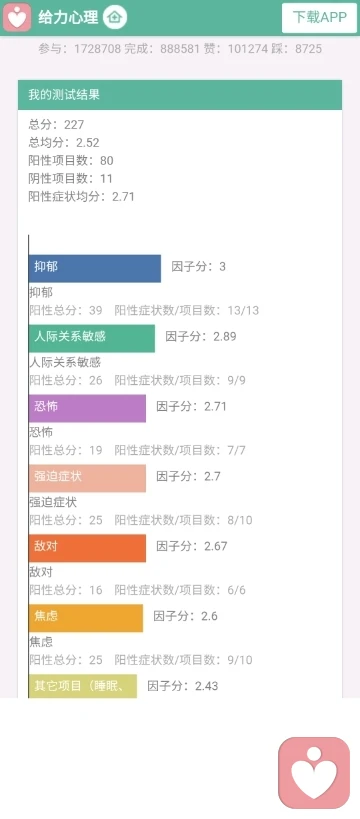Open the home icon next to 给力心理

pos(115,17)
